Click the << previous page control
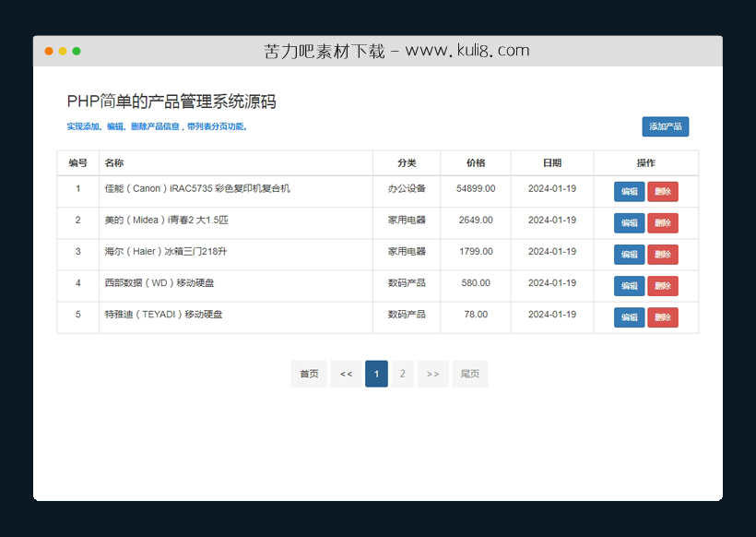This screenshot has width=756, height=537. click(x=346, y=374)
